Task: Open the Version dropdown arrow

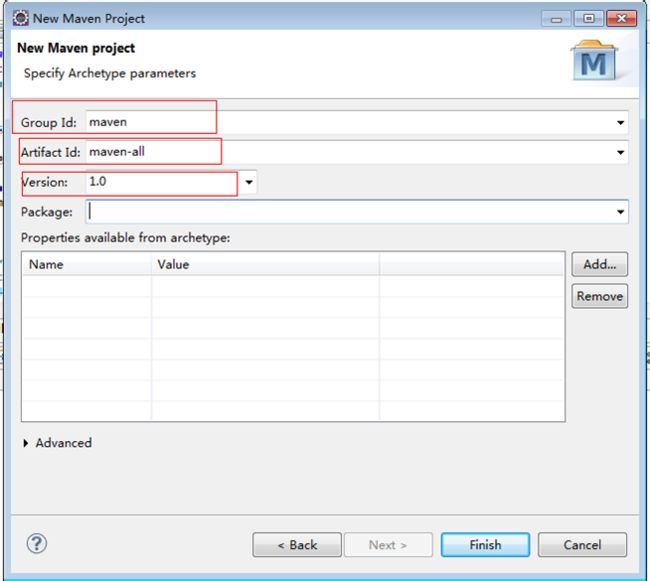Action: point(249,182)
